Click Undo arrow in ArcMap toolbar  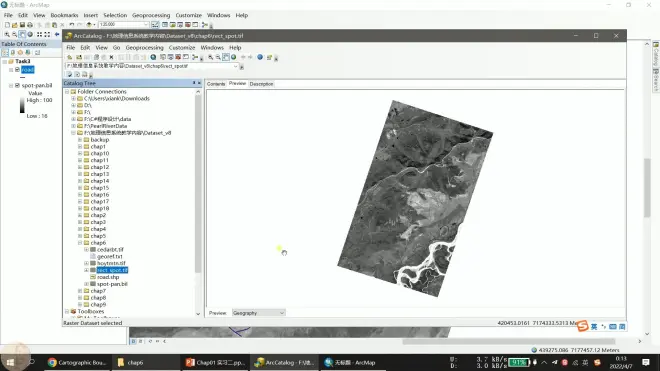72,25
